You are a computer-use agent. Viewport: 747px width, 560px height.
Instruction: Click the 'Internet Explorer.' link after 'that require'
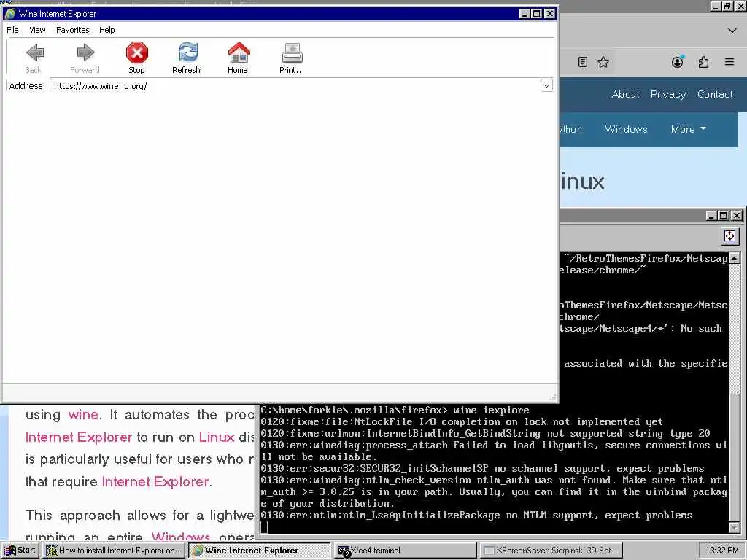tap(157, 481)
